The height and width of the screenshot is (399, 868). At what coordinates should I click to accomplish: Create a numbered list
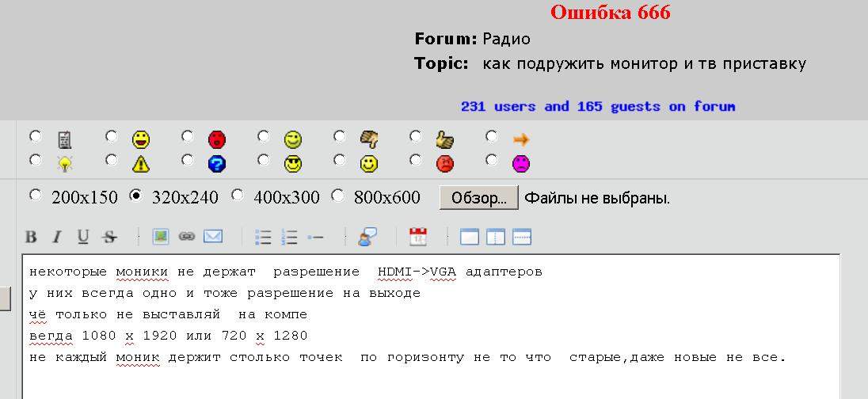(289, 237)
